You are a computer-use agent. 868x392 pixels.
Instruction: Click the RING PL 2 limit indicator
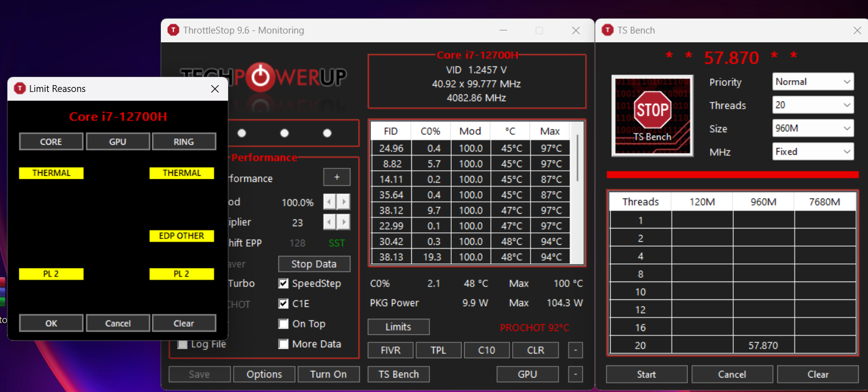pos(181,274)
